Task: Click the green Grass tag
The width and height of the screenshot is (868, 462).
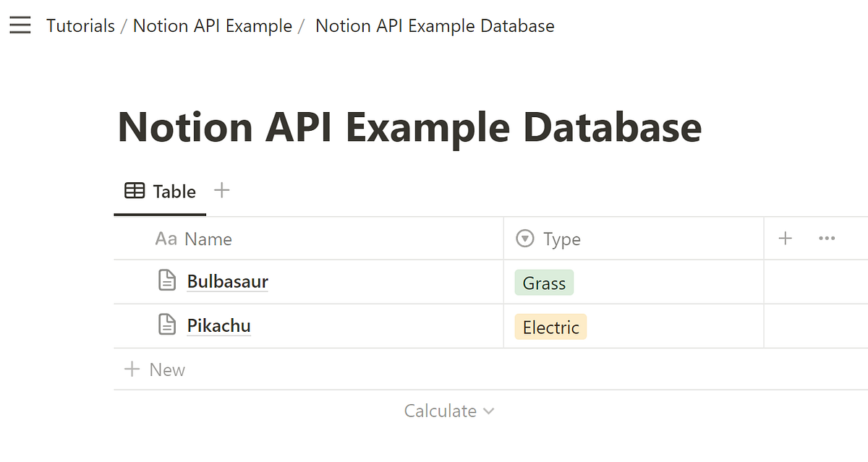Action: click(x=544, y=283)
